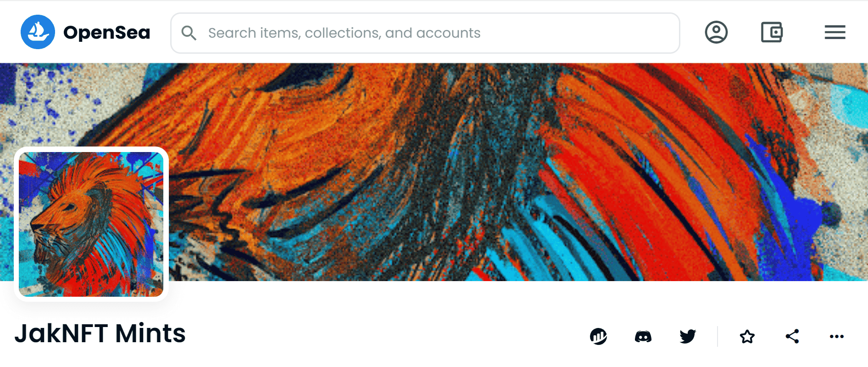868x367 pixels.
Task: Open the collection activity chart icon
Action: [x=598, y=337]
